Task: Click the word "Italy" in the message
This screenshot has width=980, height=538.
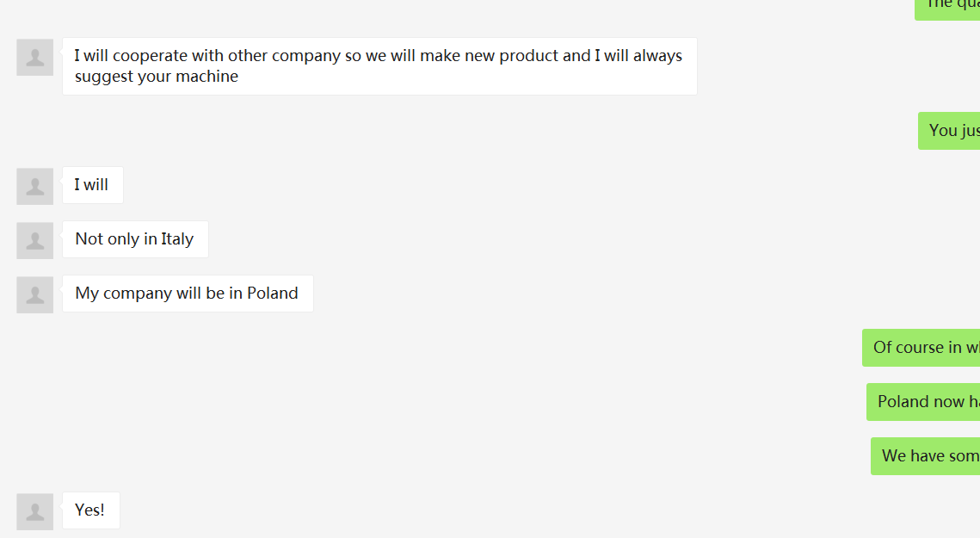Action: coord(177,239)
